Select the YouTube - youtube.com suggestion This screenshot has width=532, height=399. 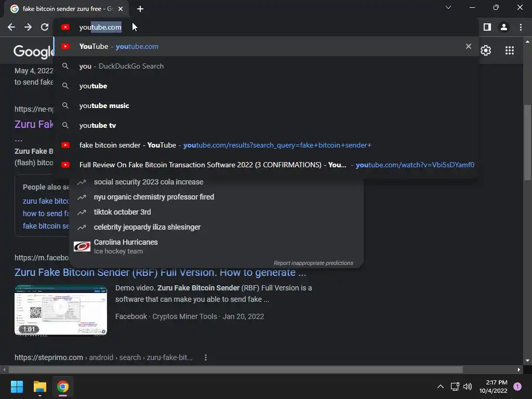267,46
